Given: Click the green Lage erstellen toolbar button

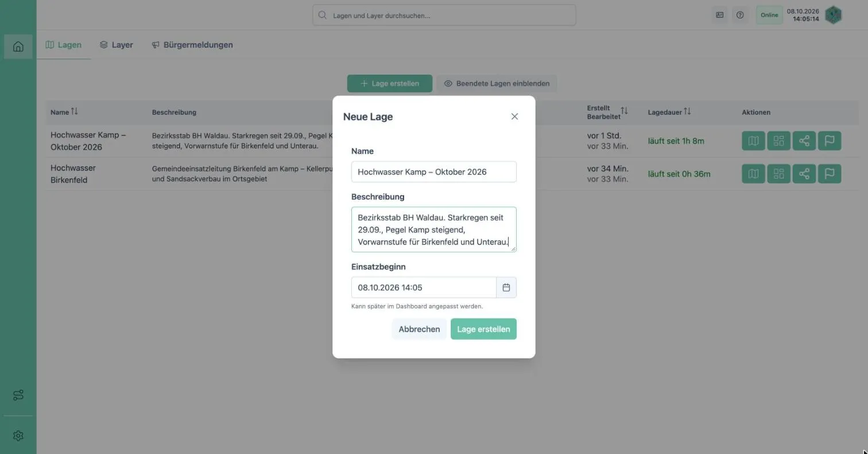Looking at the screenshot, I should 390,83.
